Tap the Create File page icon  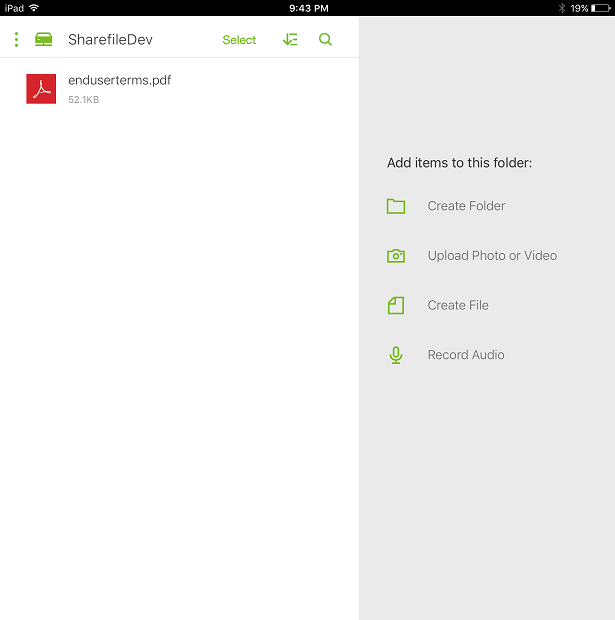click(396, 306)
